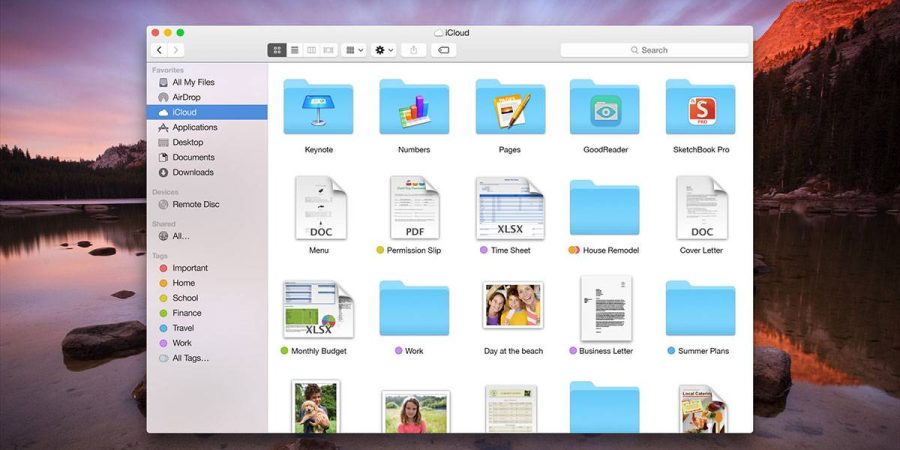Show All Tags… in sidebar
Image resolution: width=900 pixels, height=450 pixels.
(x=207, y=358)
